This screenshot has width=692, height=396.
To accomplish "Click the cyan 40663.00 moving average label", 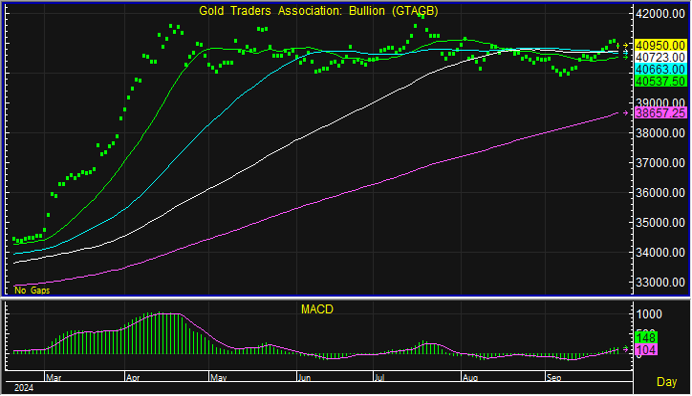I will pyautogui.click(x=660, y=69).
